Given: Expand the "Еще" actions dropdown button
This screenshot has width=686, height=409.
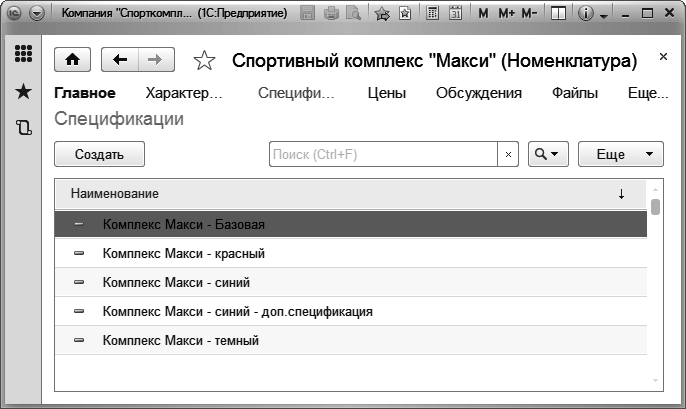Looking at the screenshot, I should pyautogui.click(x=620, y=154).
